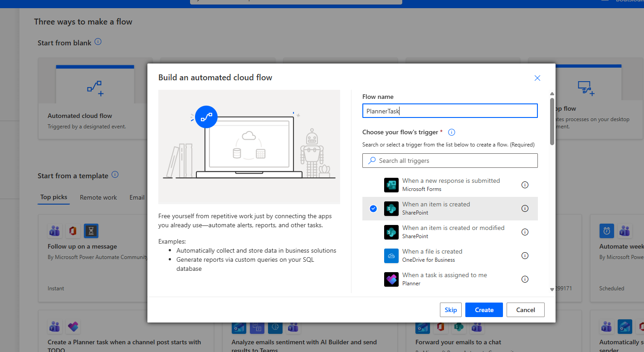The image size is (644, 352).
Task: Switch to the Remote work template tab
Action: (x=98, y=197)
